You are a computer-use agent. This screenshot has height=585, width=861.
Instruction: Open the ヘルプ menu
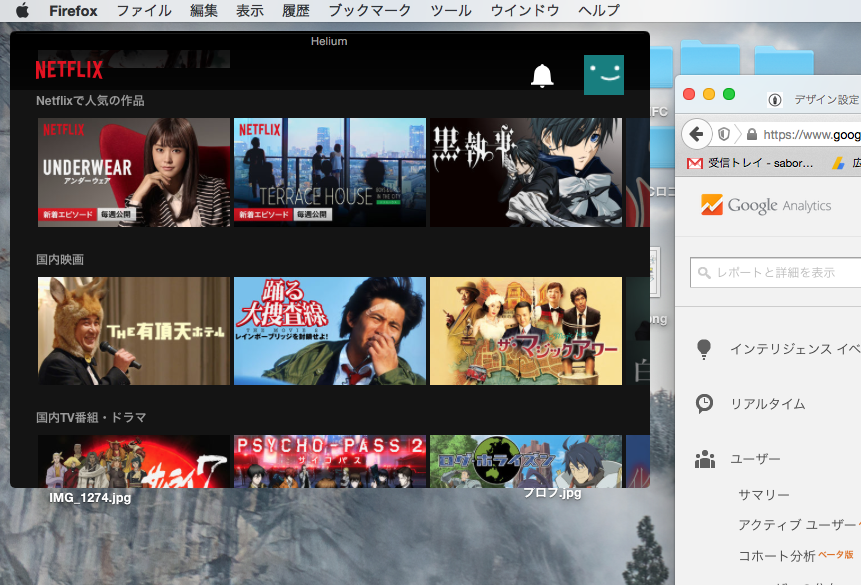point(599,10)
